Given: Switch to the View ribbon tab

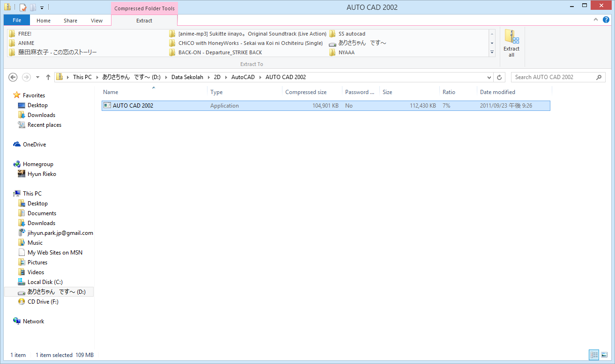Looking at the screenshot, I should pyautogui.click(x=97, y=21).
